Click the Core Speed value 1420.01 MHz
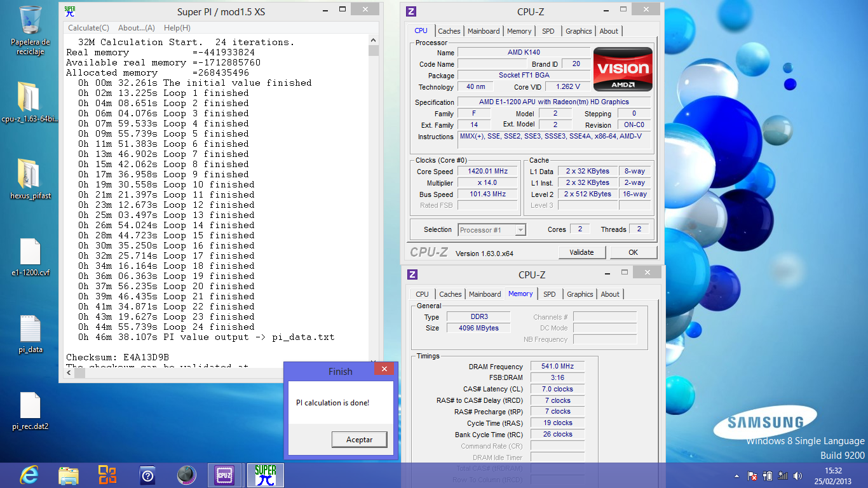The width and height of the screenshot is (868, 488). click(489, 172)
